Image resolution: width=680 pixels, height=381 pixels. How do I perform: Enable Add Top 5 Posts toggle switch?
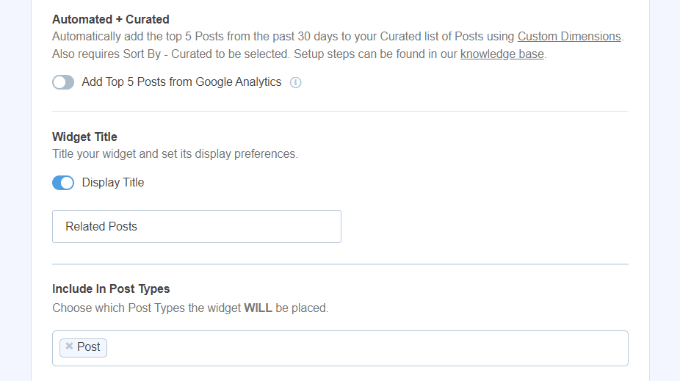pyautogui.click(x=63, y=82)
